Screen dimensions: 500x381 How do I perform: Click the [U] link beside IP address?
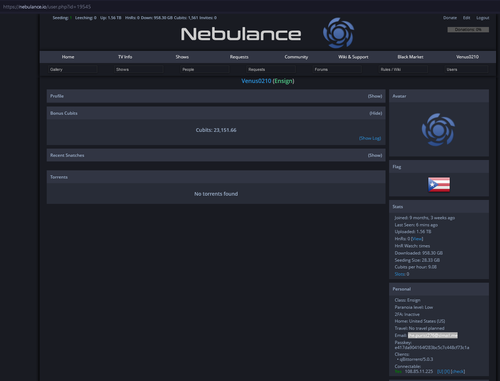click(440, 371)
